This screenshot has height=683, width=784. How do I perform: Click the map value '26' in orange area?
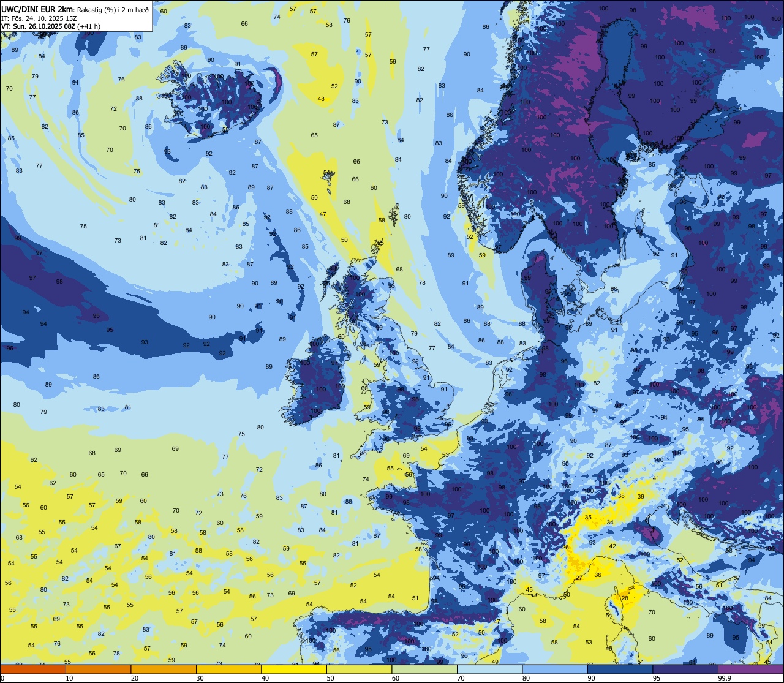tap(565, 548)
